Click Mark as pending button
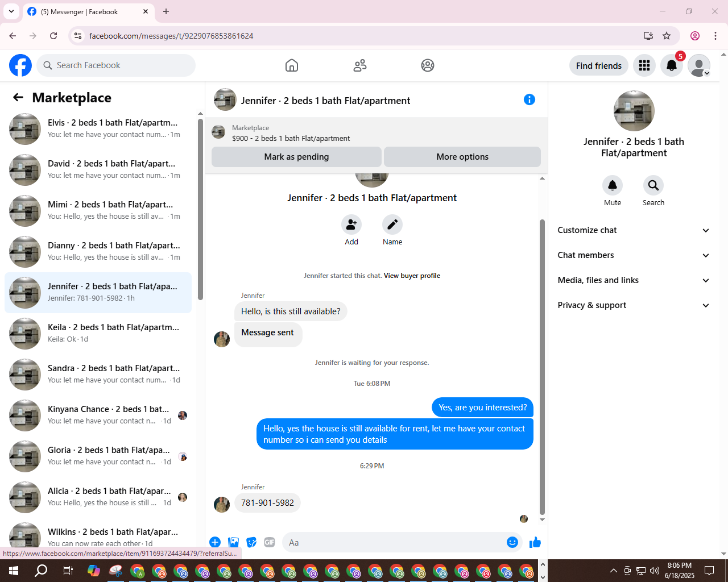Image resolution: width=728 pixels, height=582 pixels. (x=296, y=157)
